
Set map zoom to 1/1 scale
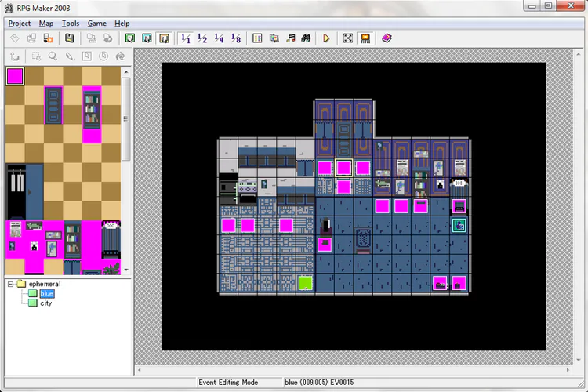[186, 38]
